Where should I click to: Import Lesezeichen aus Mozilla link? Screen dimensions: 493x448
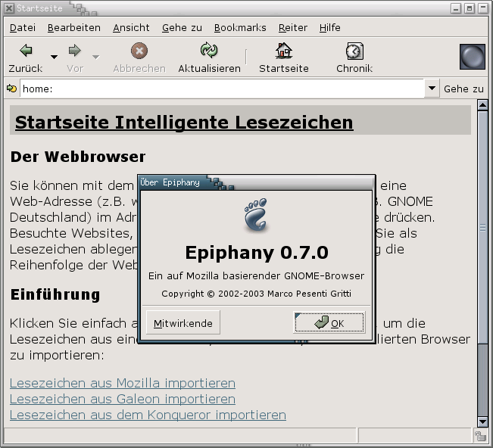(x=122, y=383)
